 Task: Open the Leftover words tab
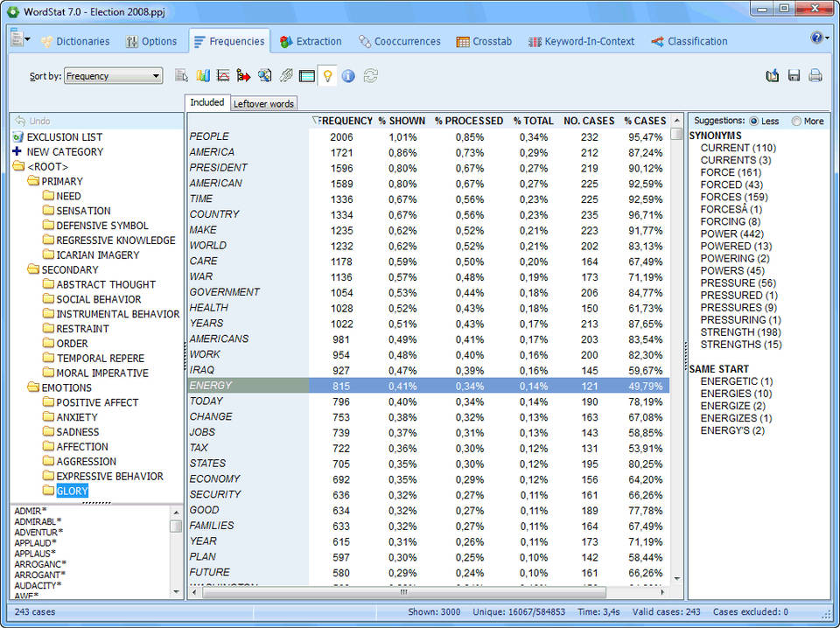click(263, 103)
